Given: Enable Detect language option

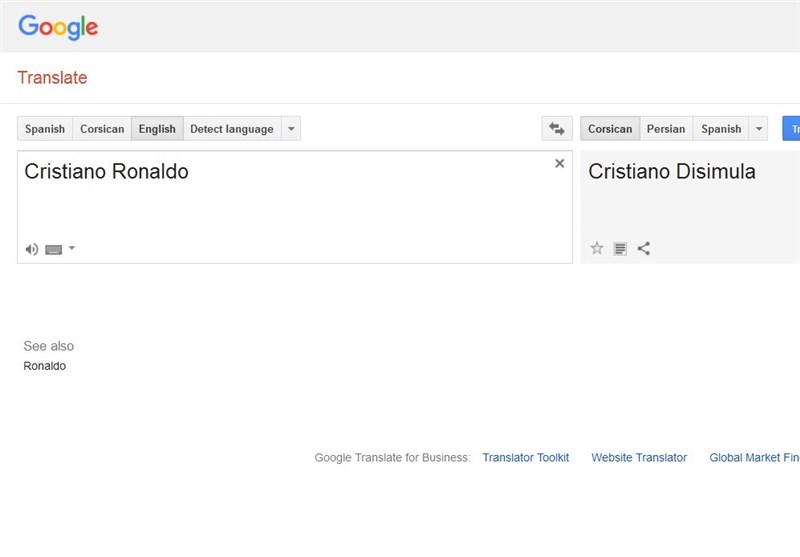Looking at the screenshot, I should [231, 129].
